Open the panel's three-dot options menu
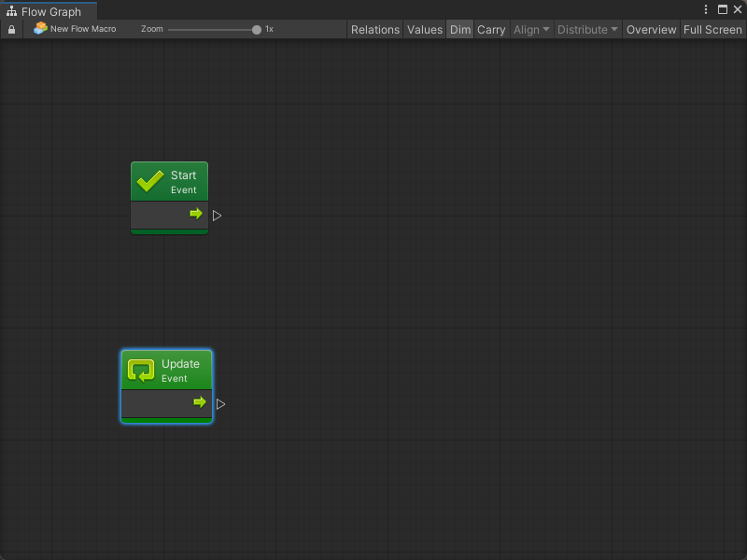 [x=706, y=9]
